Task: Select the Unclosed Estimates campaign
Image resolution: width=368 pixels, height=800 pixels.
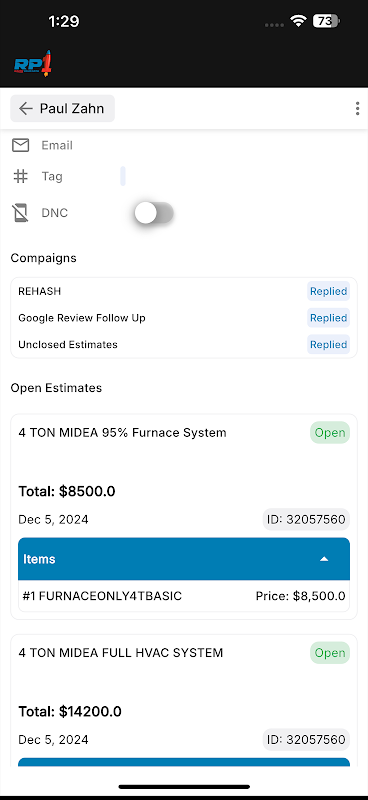Action: [184, 344]
